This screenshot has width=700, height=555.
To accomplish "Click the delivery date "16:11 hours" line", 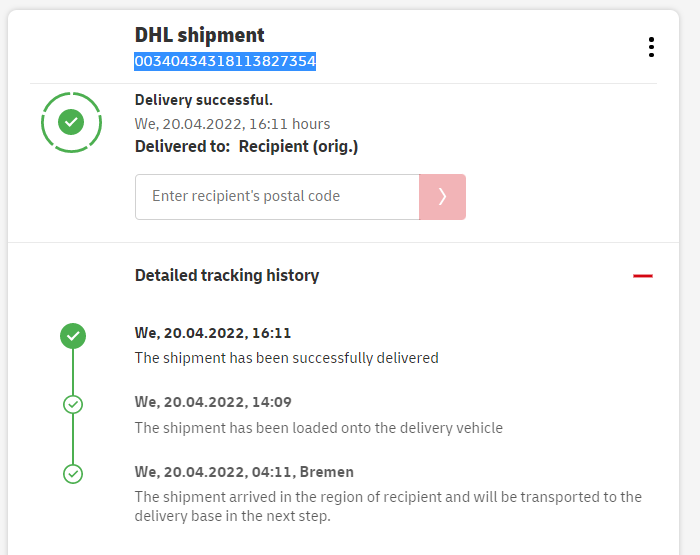I will click(232, 124).
